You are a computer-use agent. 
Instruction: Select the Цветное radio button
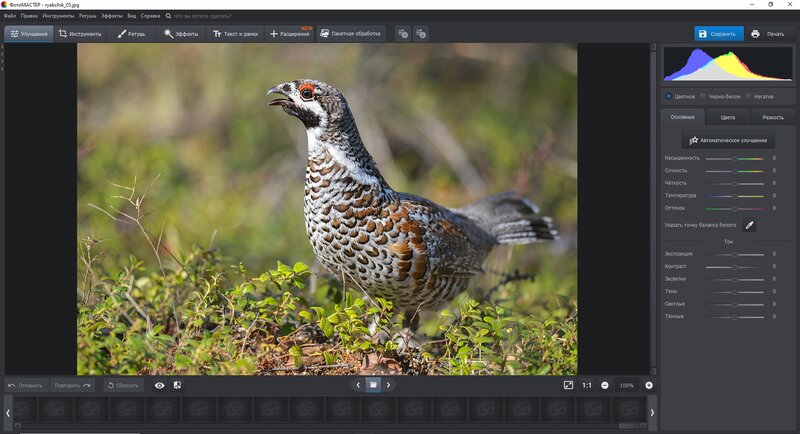668,96
